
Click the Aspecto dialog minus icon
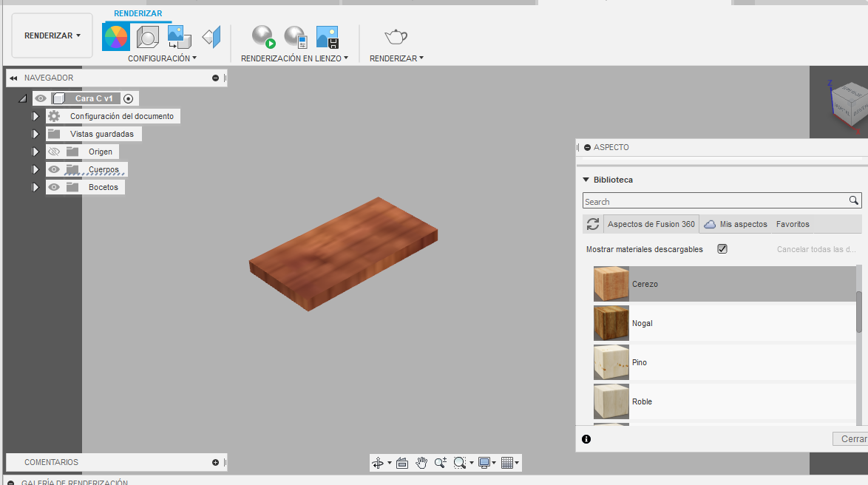tap(587, 147)
